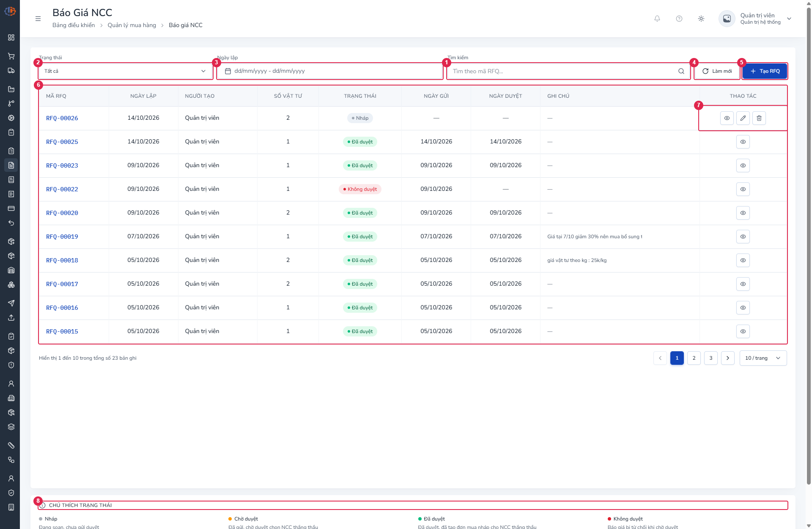Open the delivery truck sidebar icon
The image size is (812, 529).
(x=11, y=71)
